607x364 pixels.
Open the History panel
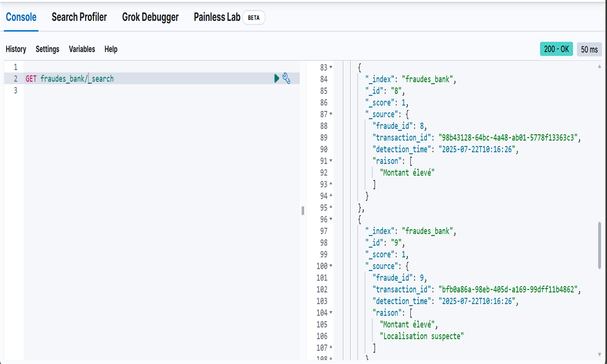point(16,49)
